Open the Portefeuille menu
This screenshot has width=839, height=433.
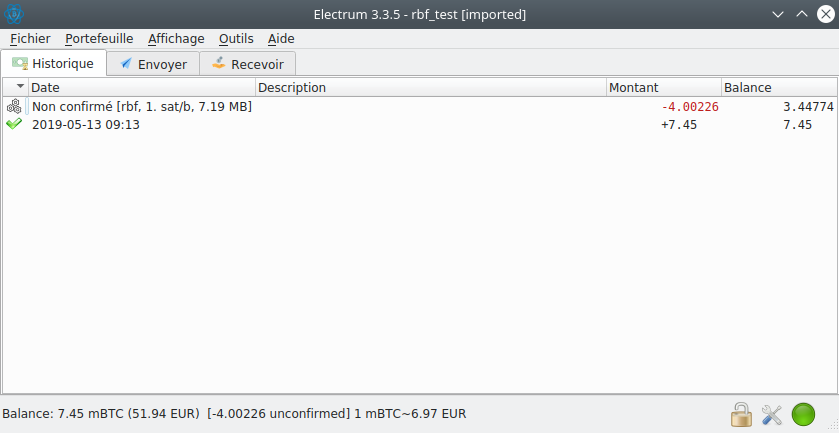point(99,39)
